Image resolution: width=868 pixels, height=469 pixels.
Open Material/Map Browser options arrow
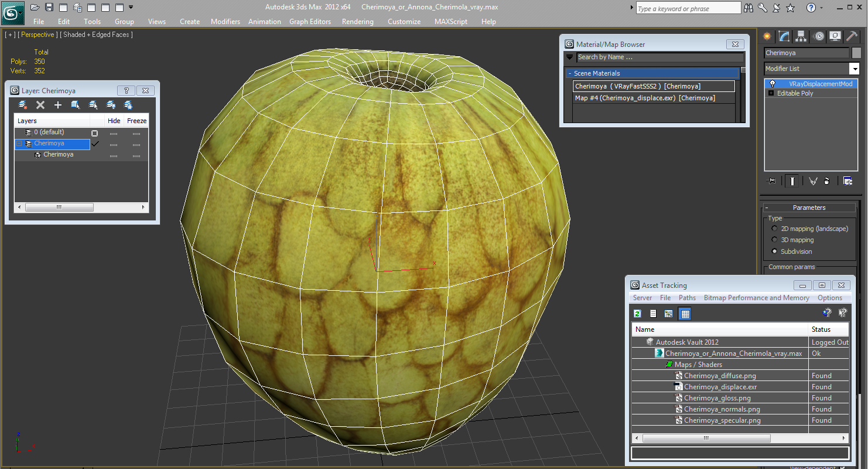[x=569, y=57]
